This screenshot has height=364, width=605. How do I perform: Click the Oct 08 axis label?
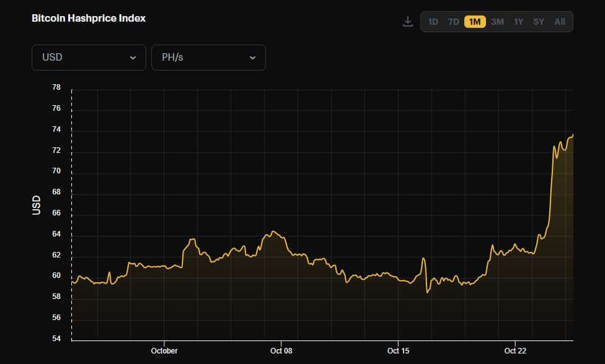[281, 351]
